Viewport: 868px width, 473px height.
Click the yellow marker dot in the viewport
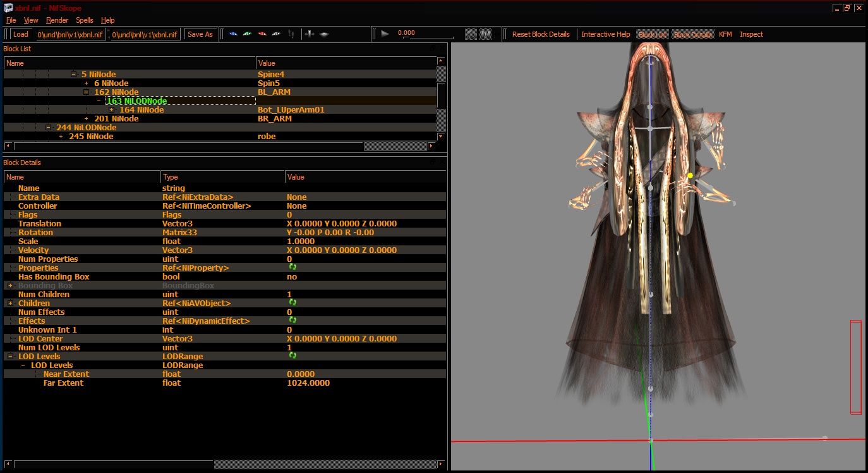pyautogui.click(x=690, y=175)
